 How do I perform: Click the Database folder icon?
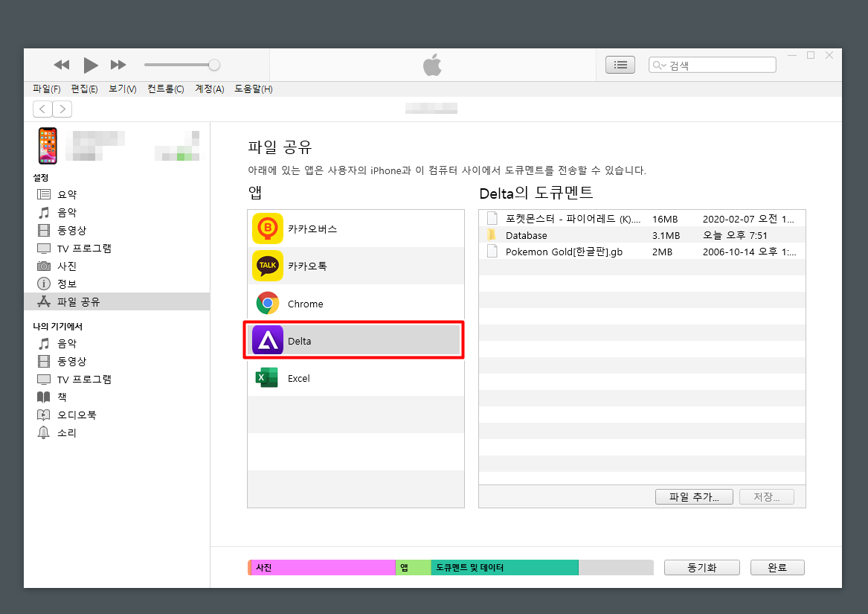[x=492, y=235]
